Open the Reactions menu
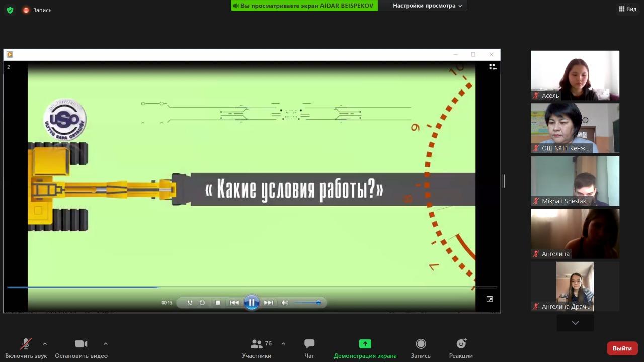This screenshot has width=644, height=362. pyautogui.click(x=461, y=344)
